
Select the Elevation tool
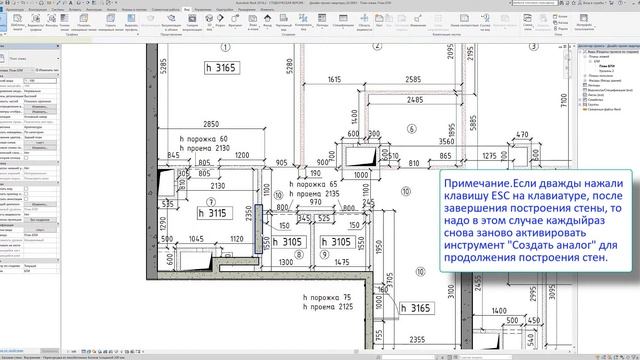[267, 22]
